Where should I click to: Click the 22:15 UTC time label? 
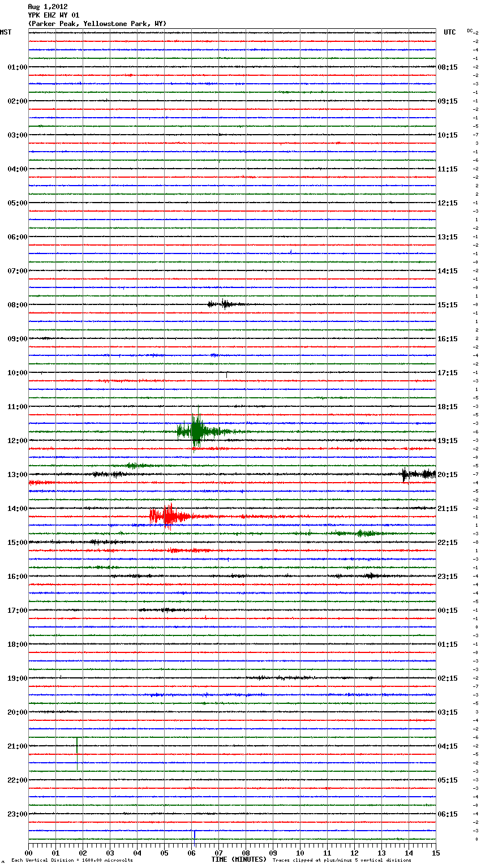point(448,543)
